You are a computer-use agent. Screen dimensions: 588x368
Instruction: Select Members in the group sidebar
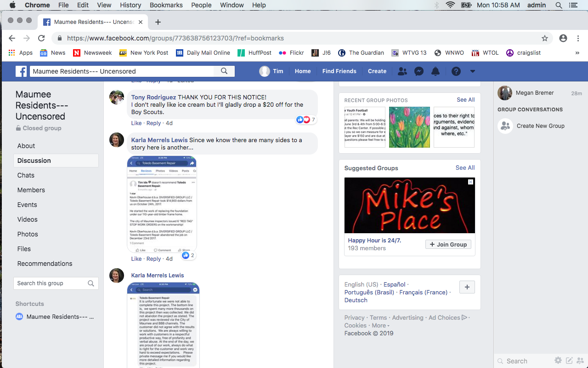(x=31, y=190)
